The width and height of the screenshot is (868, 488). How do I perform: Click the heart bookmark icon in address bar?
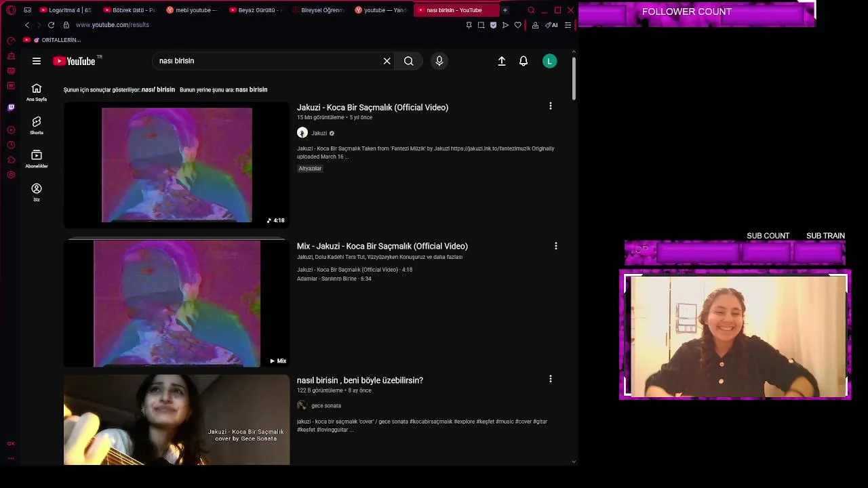518,25
